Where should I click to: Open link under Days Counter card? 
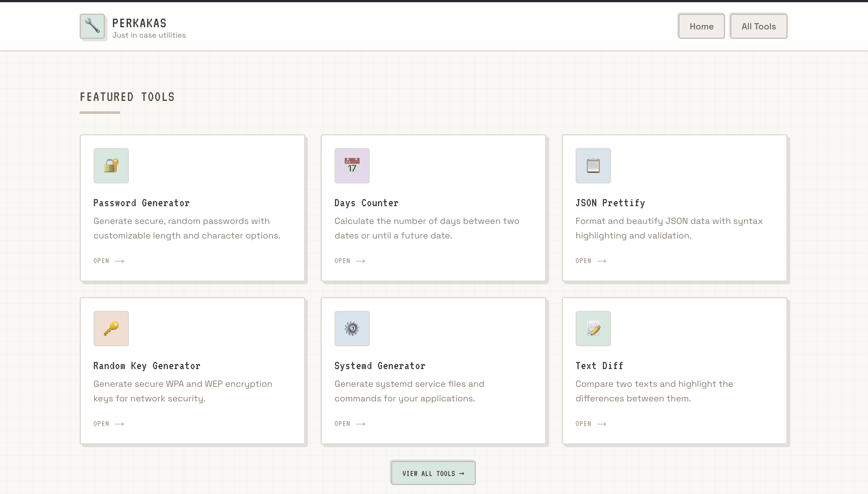coord(350,261)
